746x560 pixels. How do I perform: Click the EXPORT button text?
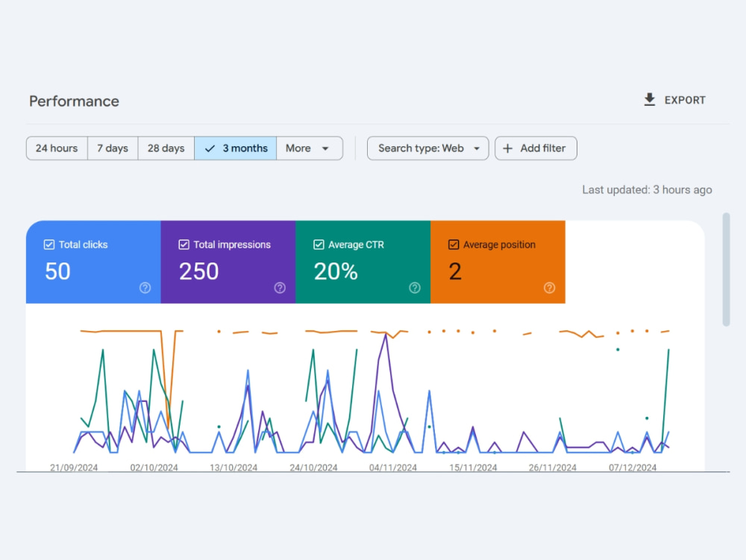coord(685,101)
